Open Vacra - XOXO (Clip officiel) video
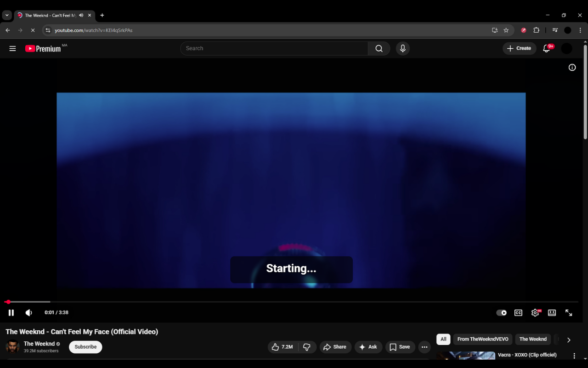588x368 pixels. coord(527,355)
